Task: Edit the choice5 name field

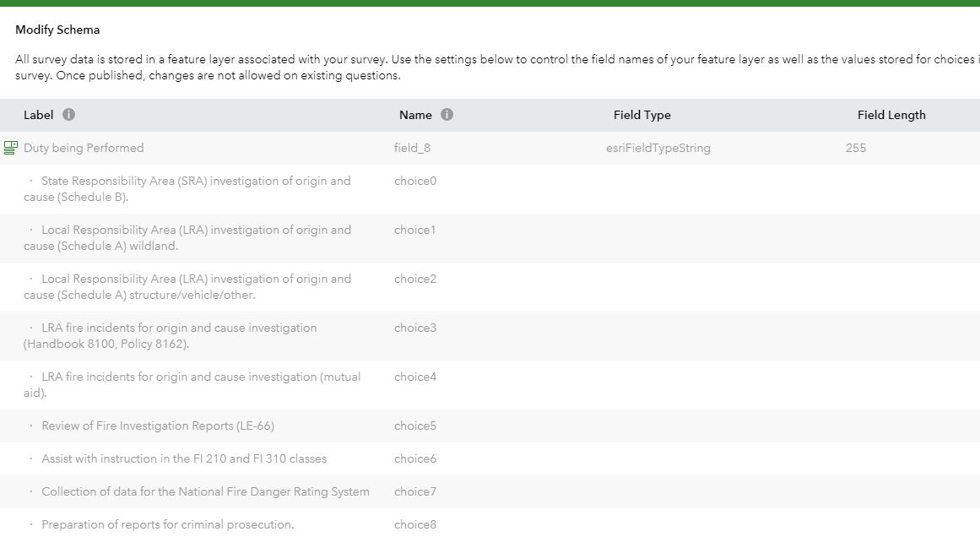Action: 415,426
